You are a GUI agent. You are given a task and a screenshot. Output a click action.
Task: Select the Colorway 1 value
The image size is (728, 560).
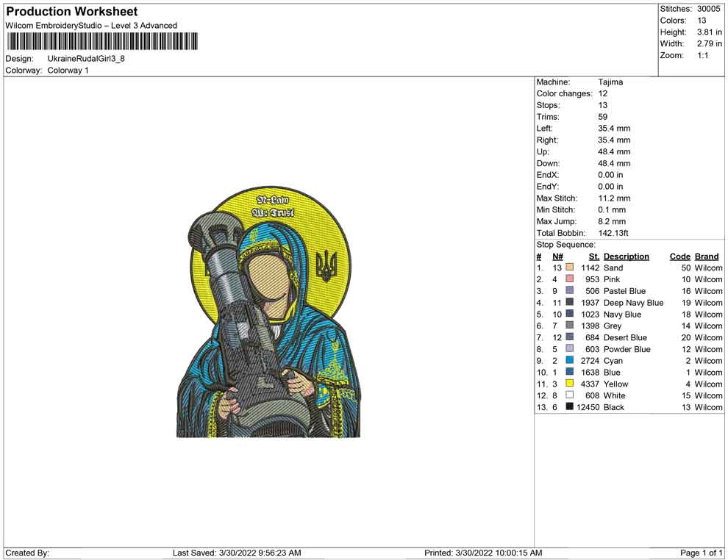coord(68,70)
